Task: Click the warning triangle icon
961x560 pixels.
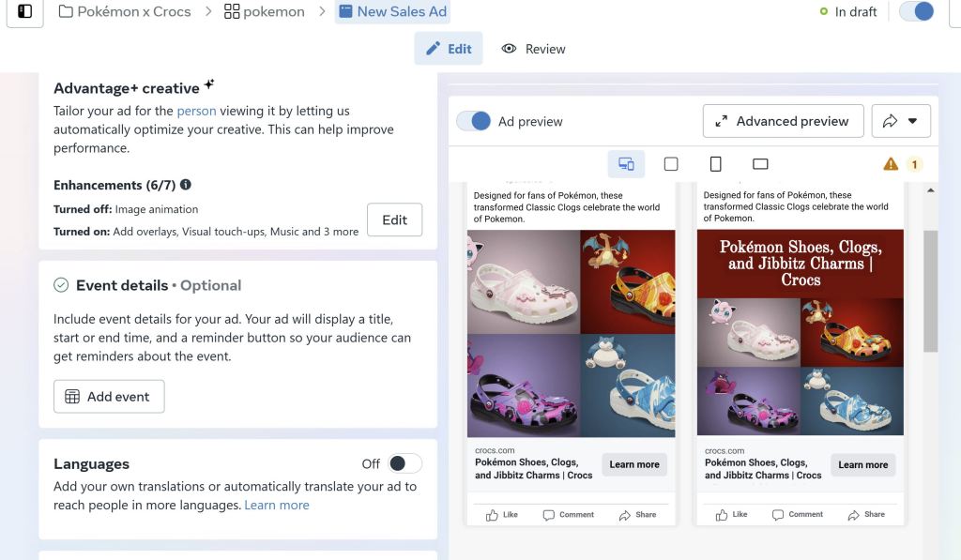Action: [891, 164]
